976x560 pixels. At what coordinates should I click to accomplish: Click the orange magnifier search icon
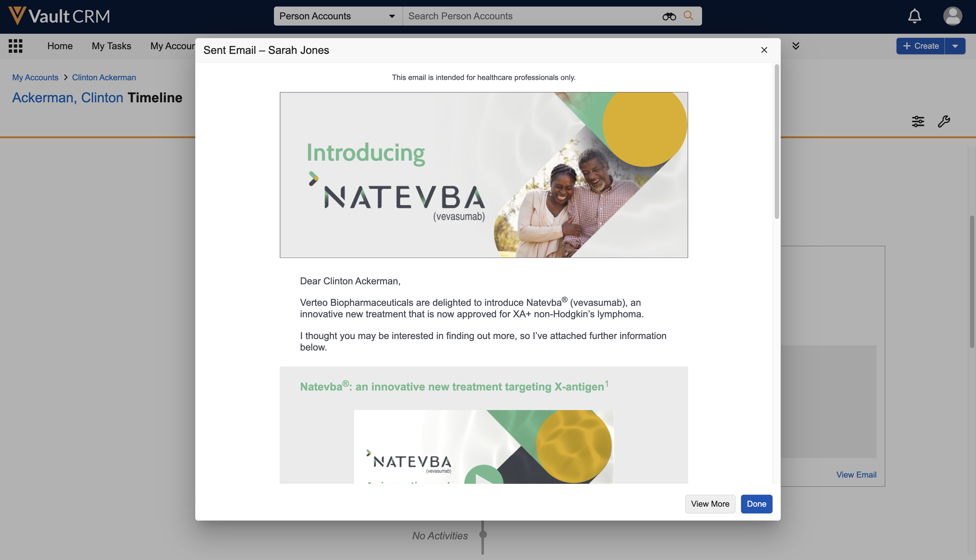tap(688, 16)
